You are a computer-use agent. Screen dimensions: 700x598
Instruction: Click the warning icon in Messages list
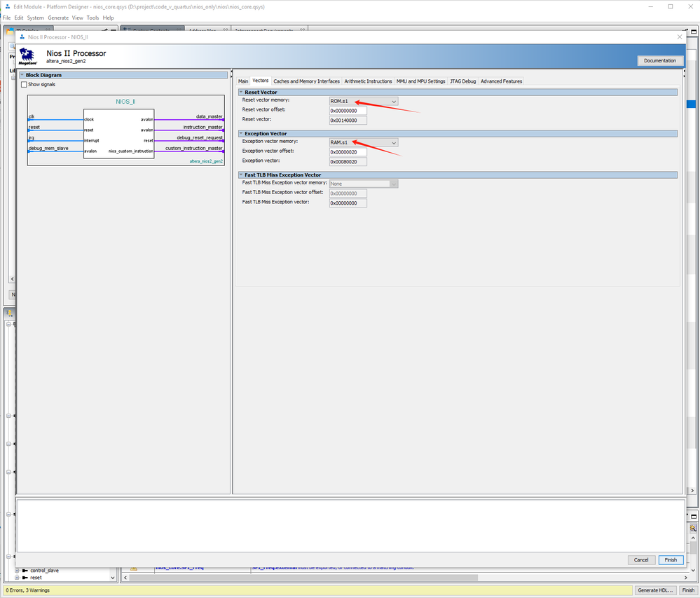[x=133, y=568]
